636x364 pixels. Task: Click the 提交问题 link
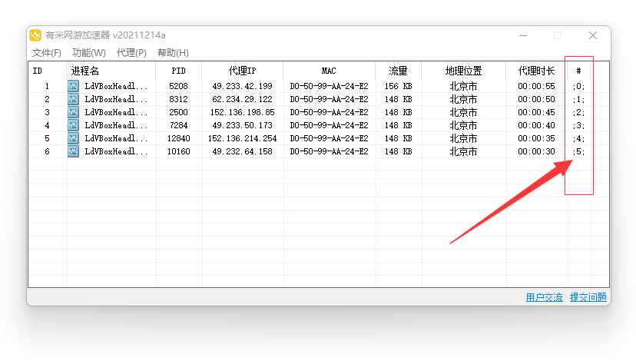point(588,297)
